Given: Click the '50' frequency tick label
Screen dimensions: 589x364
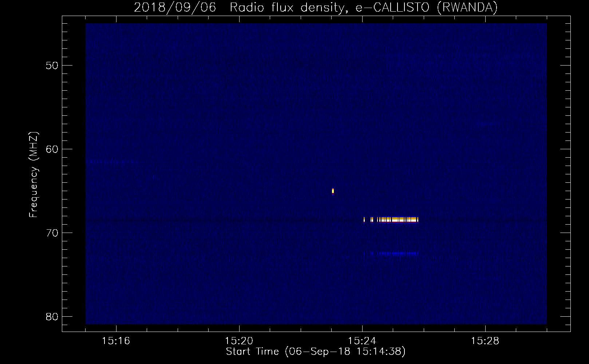Looking at the screenshot, I should coord(52,66).
